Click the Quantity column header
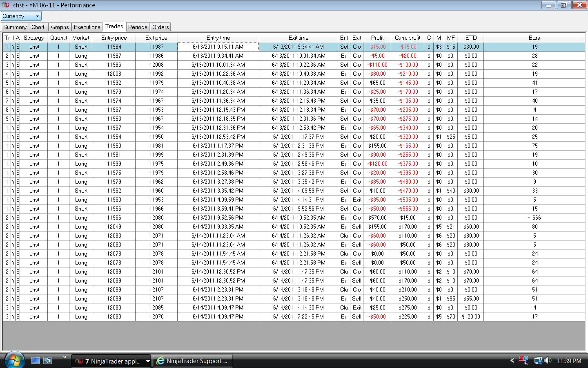Screen dimensions: 588x368 [x=58, y=38]
